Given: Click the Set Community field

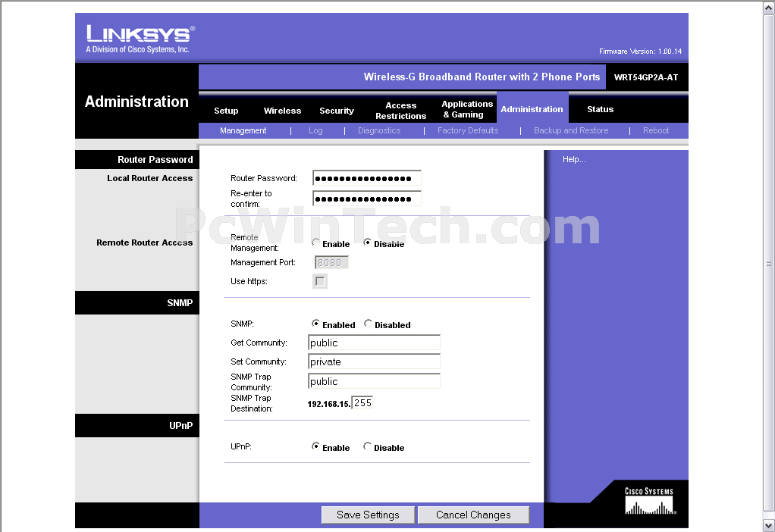Looking at the screenshot, I should click(x=374, y=361).
